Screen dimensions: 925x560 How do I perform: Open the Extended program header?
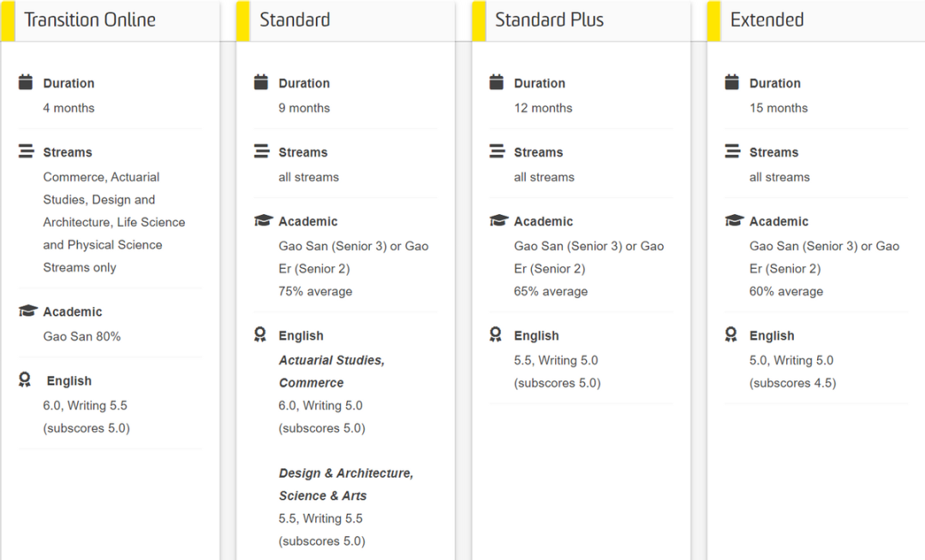click(x=816, y=21)
